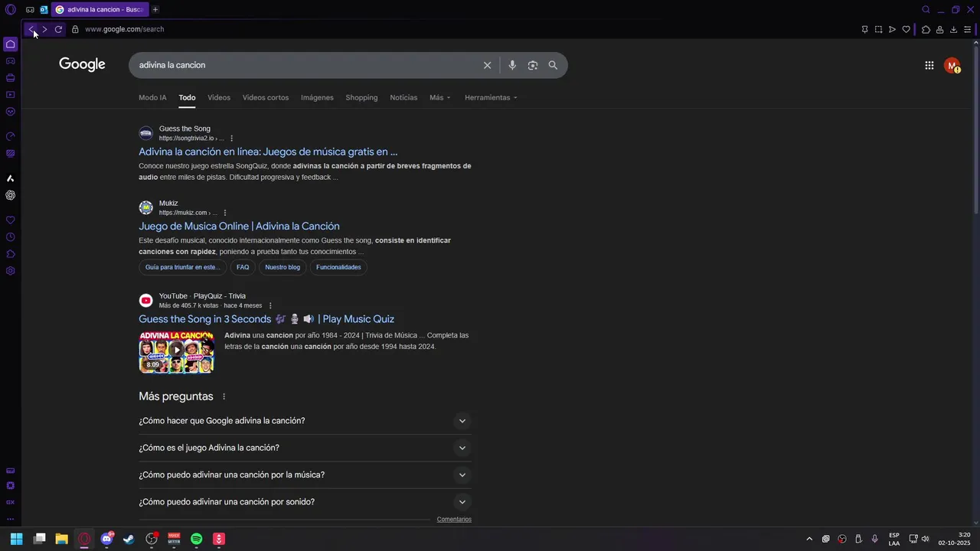Viewport: 980px width, 551px height.
Task: Open 'Juego de Musica Online' result
Action: tap(239, 226)
